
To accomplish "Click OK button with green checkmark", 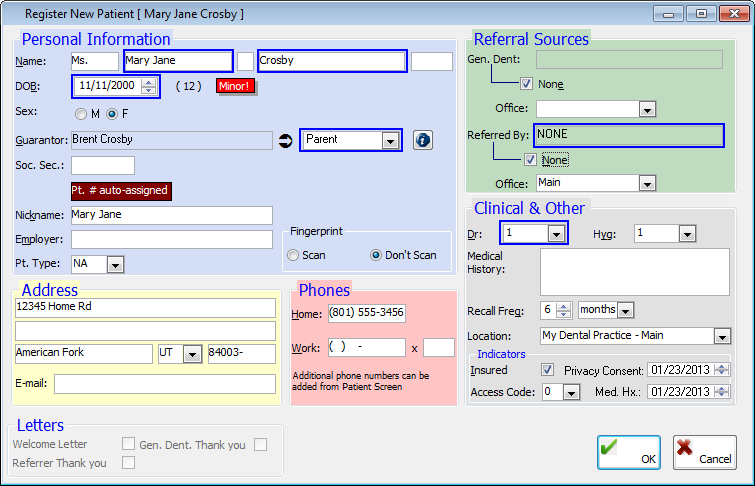I will coord(628,452).
